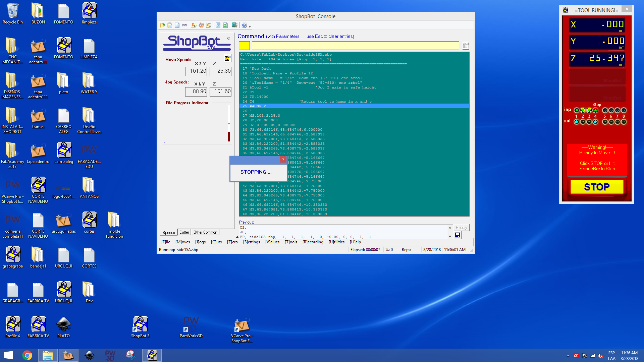Toggle output switch 2 on position panel
The height and width of the screenshot is (362, 644).
point(583,122)
